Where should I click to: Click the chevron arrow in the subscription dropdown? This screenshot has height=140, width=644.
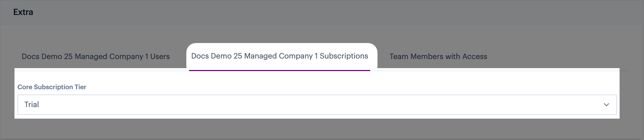point(606,105)
